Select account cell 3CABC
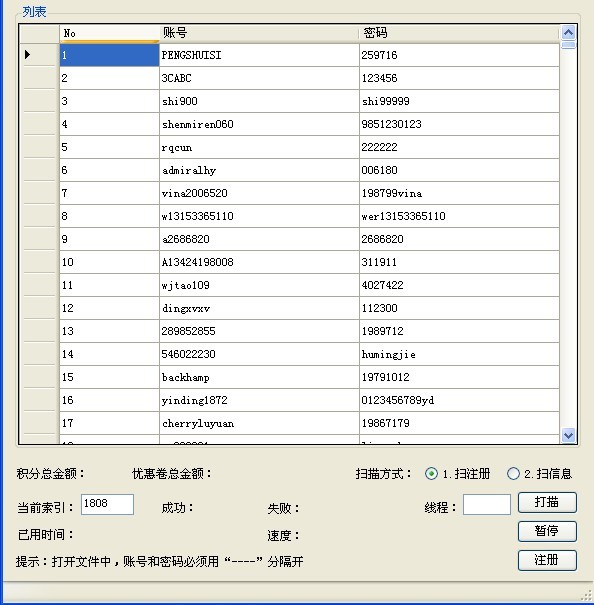This screenshot has height=605, width=594. [259, 78]
